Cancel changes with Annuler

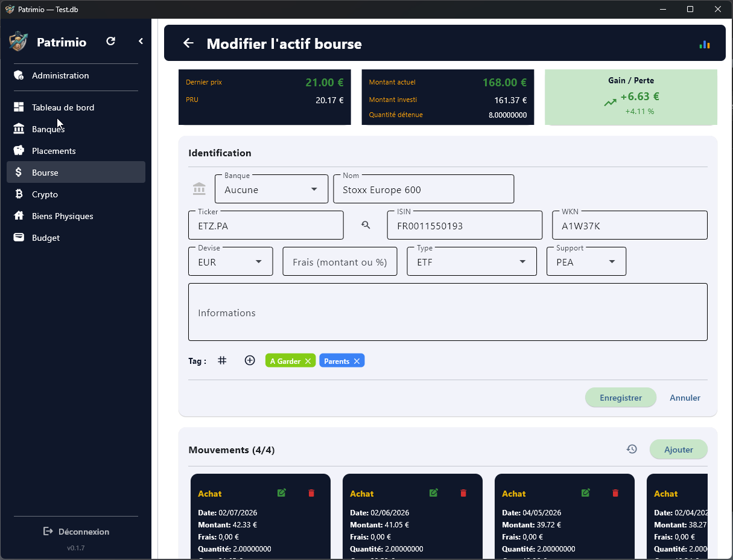tap(685, 398)
